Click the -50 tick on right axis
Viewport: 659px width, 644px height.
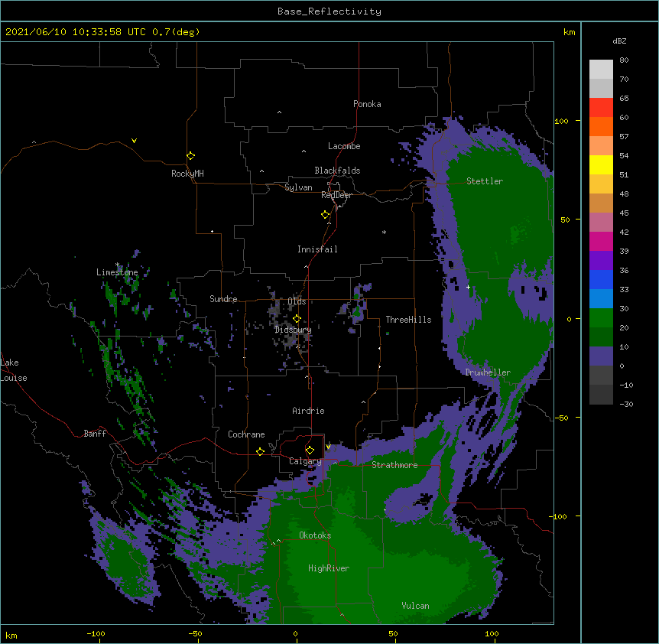561,418
